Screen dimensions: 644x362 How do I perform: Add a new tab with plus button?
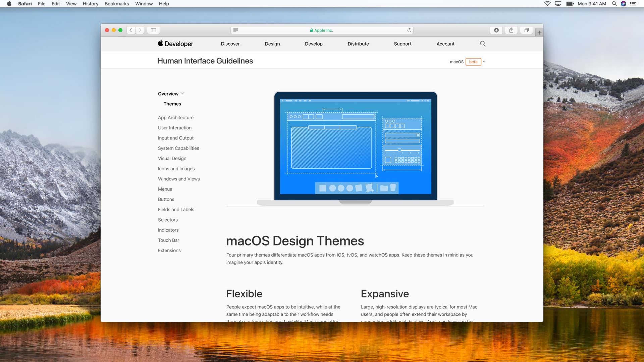coord(539,33)
